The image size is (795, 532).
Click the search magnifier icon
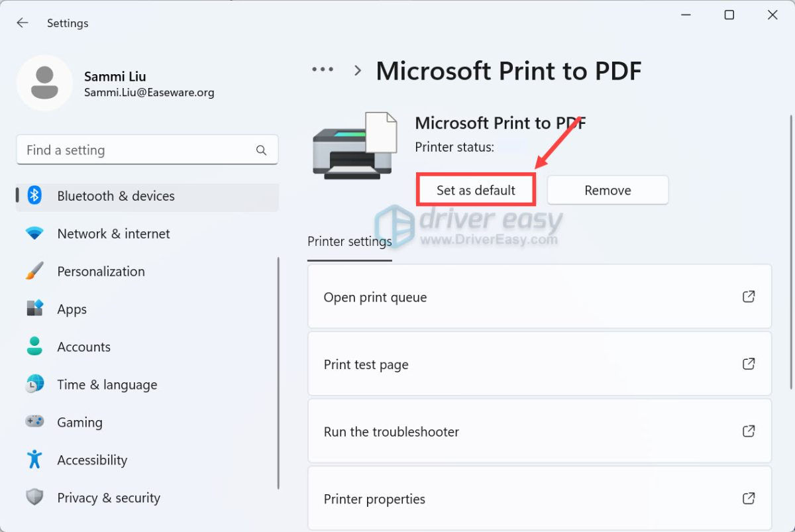pos(261,150)
